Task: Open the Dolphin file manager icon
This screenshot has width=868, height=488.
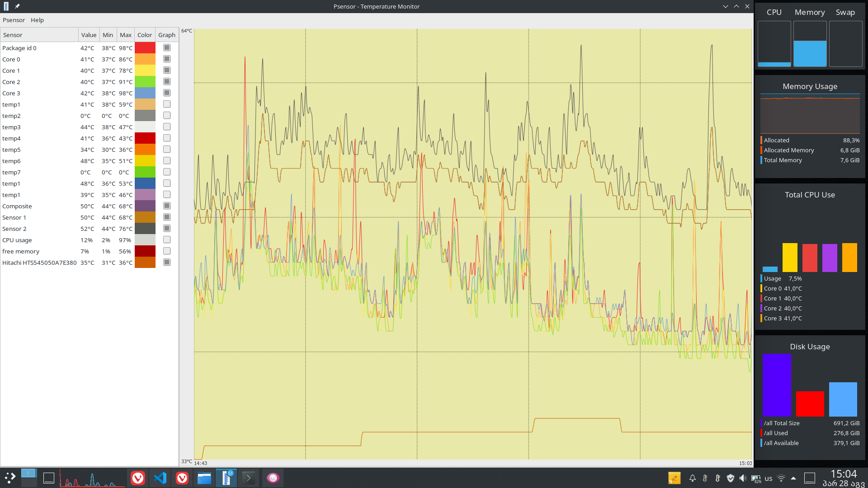Action: [204, 478]
